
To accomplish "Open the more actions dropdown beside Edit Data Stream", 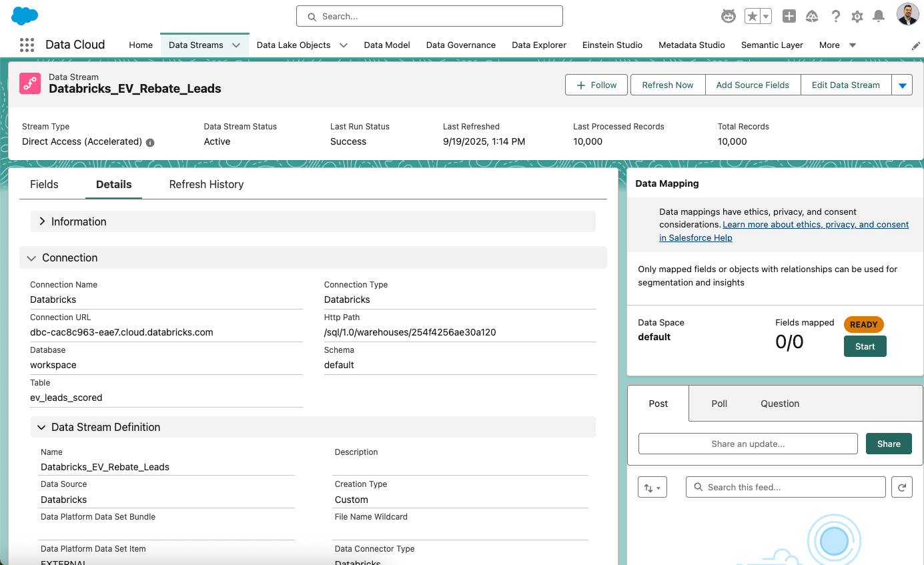I will pos(902,85).
